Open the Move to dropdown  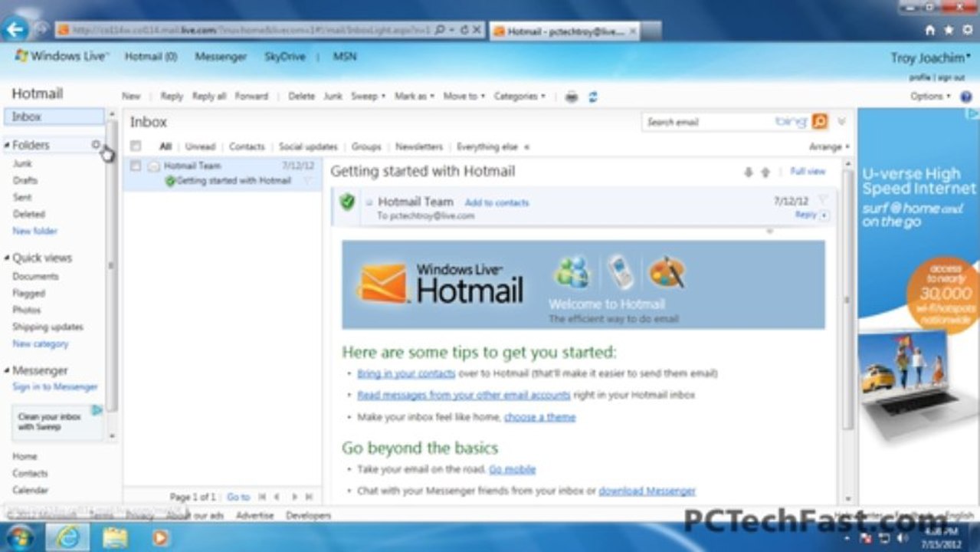464,97
